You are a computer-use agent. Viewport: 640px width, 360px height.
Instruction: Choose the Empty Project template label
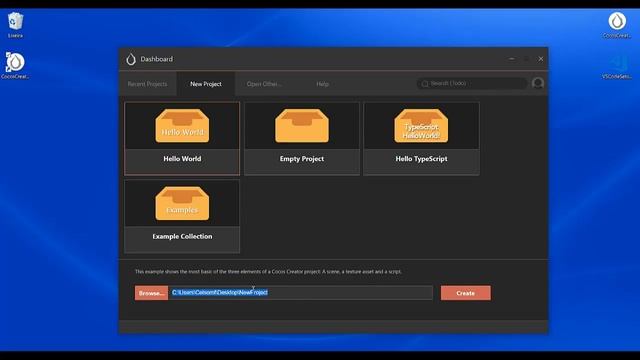[302, 159]
